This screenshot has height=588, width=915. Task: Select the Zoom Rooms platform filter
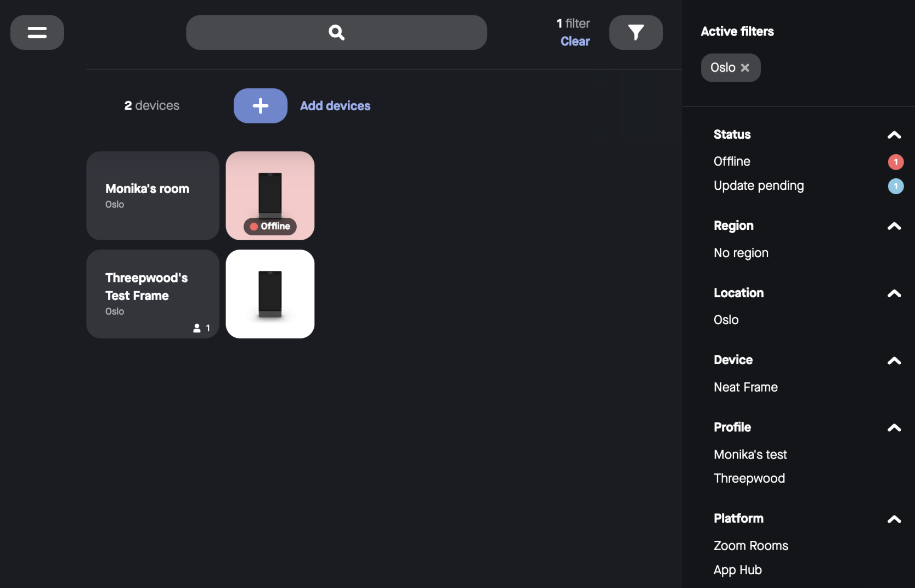(750, 546)
